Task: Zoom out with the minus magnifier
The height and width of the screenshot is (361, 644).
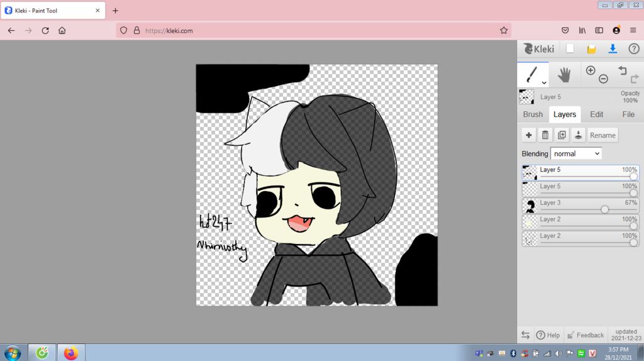Action: coord(603,79)
